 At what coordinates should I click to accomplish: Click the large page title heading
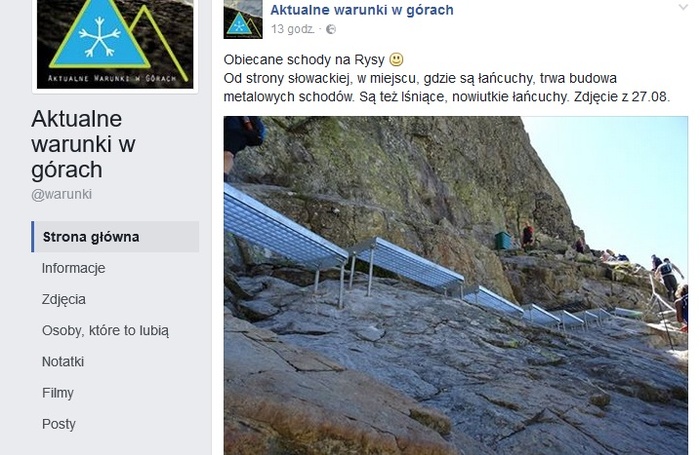click(83, 144)
